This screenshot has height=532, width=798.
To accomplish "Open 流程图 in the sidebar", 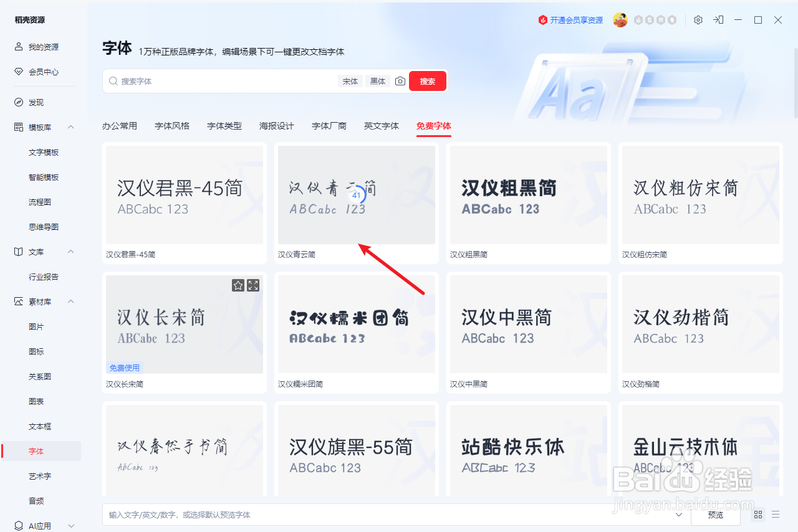I will pyautogui.click(x=40, y=202).
